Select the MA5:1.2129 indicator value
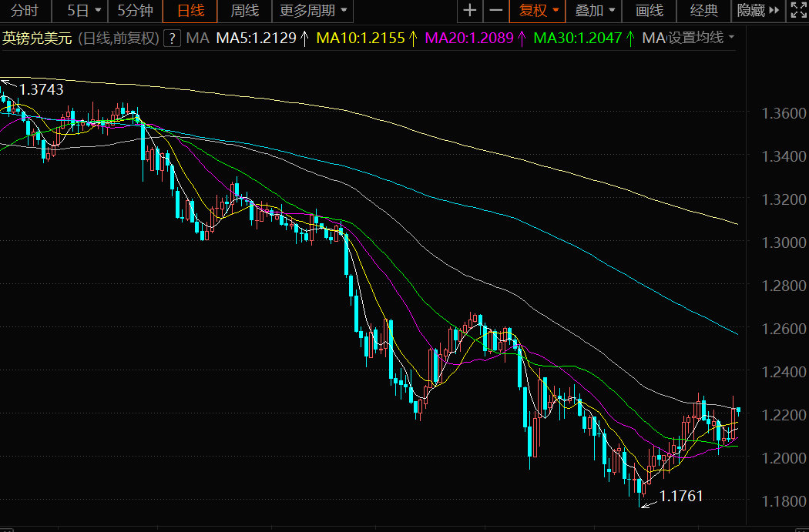 (x=262, y=38)
